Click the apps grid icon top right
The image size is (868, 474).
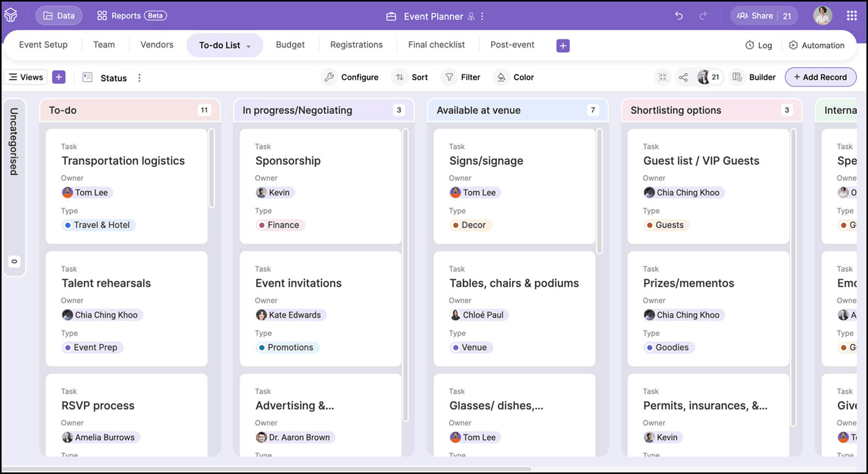coord(852,15)
